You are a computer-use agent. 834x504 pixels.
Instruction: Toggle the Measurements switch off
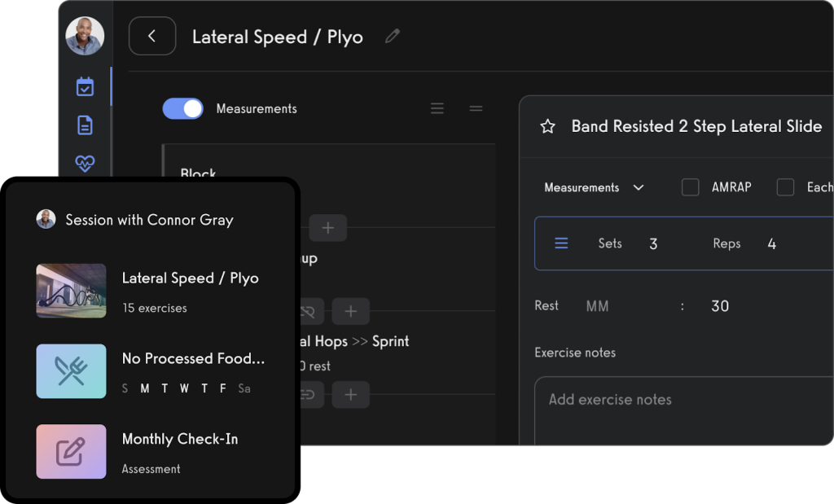click(x=183, y=108)
